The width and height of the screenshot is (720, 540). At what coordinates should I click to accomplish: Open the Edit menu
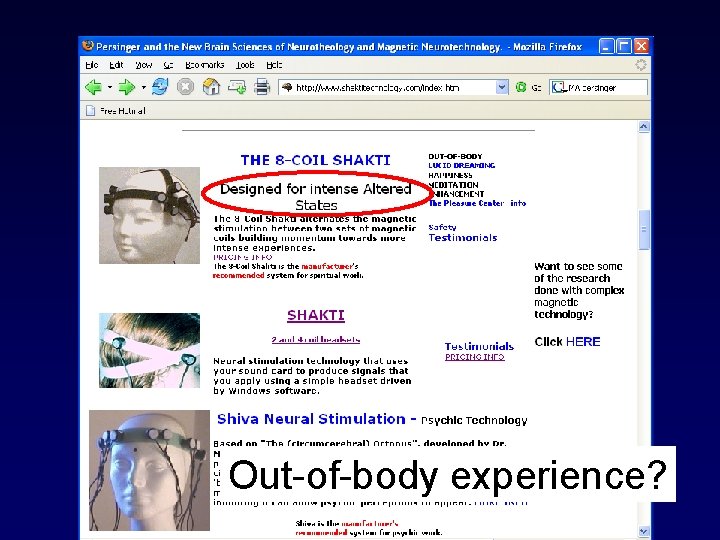[x=116, y=65]
